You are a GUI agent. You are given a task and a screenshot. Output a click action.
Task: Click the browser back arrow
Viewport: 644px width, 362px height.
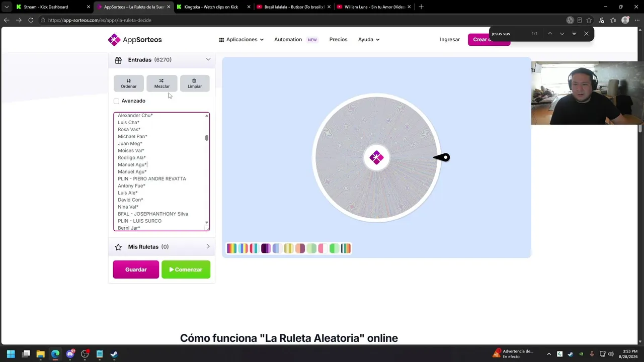click(x=7, y=20)
